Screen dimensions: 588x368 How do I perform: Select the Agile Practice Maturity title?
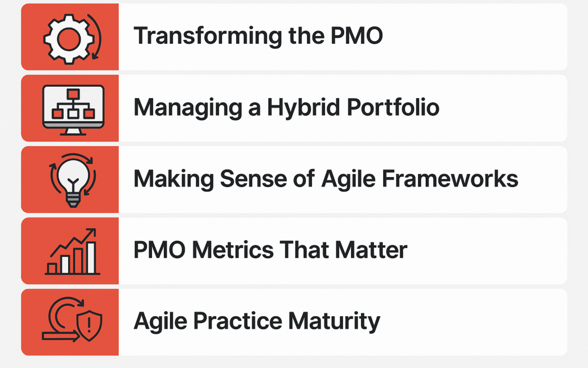tap(257, 322)
